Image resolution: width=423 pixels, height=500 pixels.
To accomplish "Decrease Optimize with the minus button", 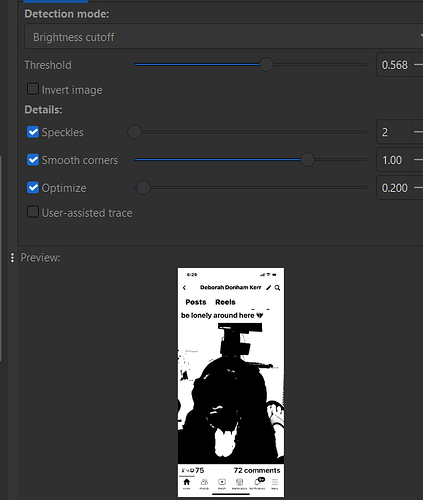I will pos(419,188).
